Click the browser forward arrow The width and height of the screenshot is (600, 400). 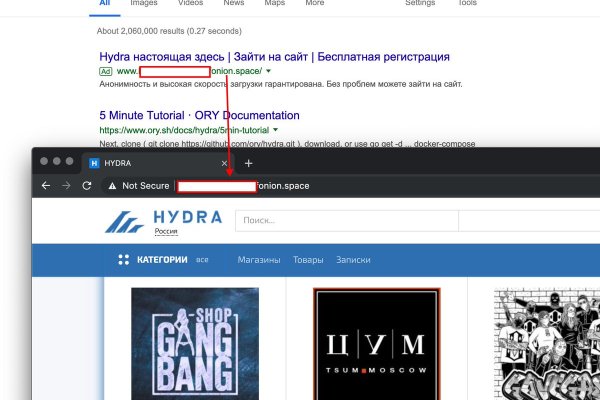tap(66, 186)
